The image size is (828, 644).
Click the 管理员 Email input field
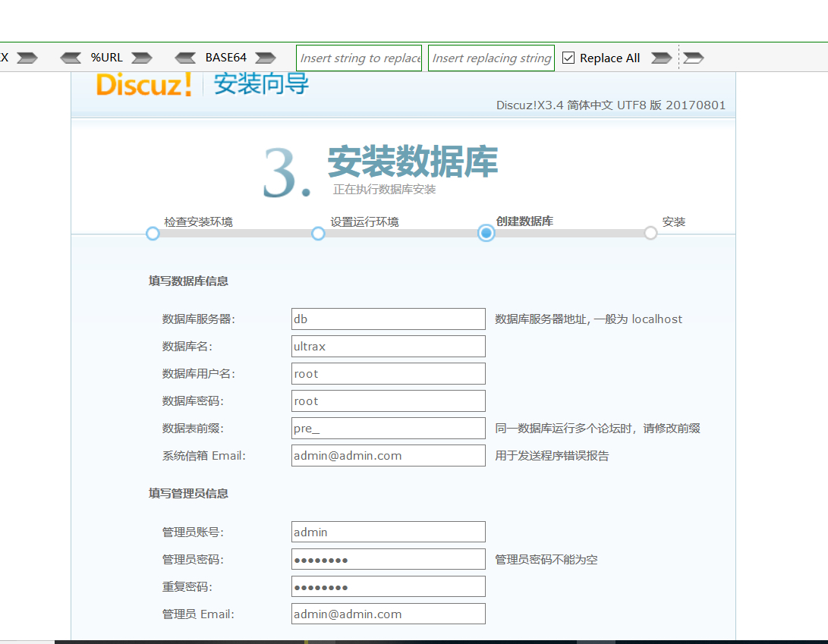click(x=388, y=614)
